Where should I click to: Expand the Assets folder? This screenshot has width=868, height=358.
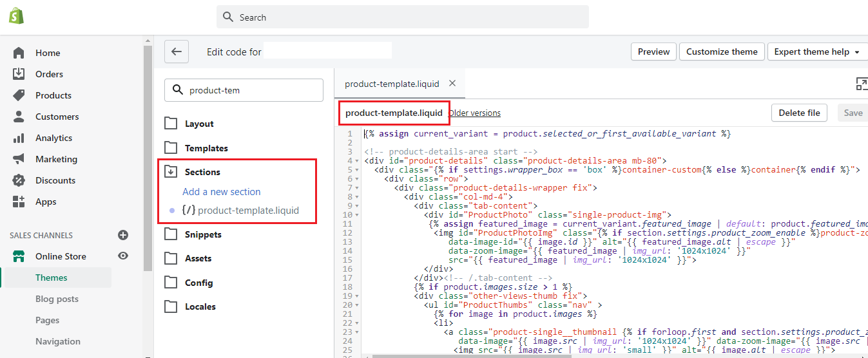coord(171,258)
